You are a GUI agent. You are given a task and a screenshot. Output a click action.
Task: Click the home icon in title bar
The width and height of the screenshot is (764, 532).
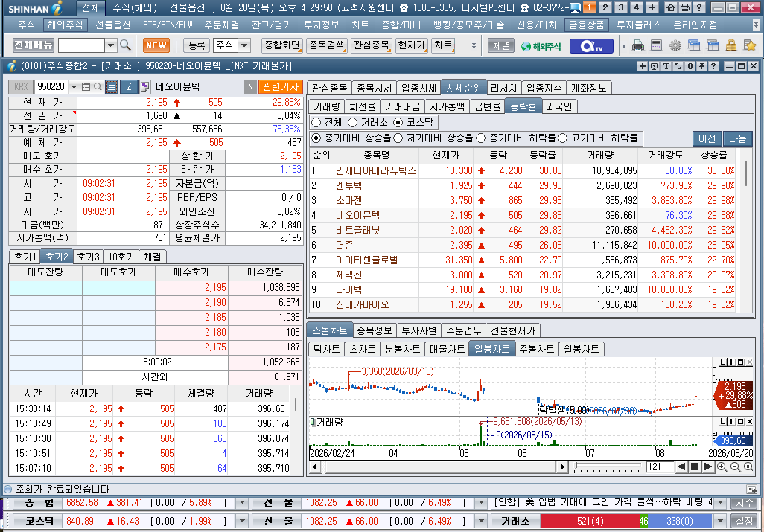tap(671, 7)
